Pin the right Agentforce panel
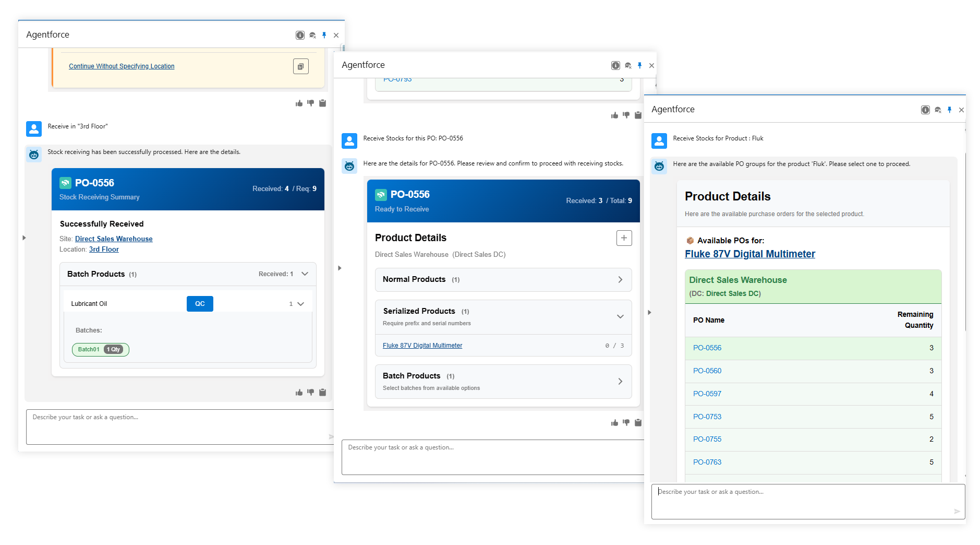980x545 pixels. pos(949,110)
